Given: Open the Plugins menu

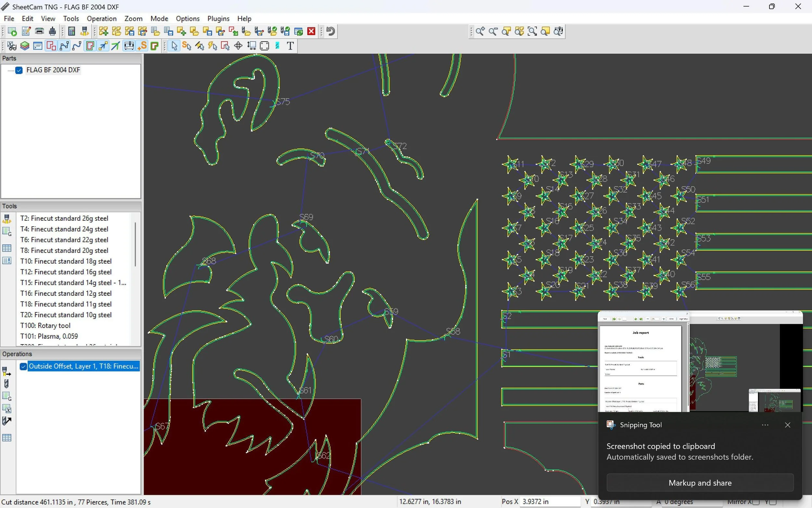Looking at the screenshot, I should 218,19.
